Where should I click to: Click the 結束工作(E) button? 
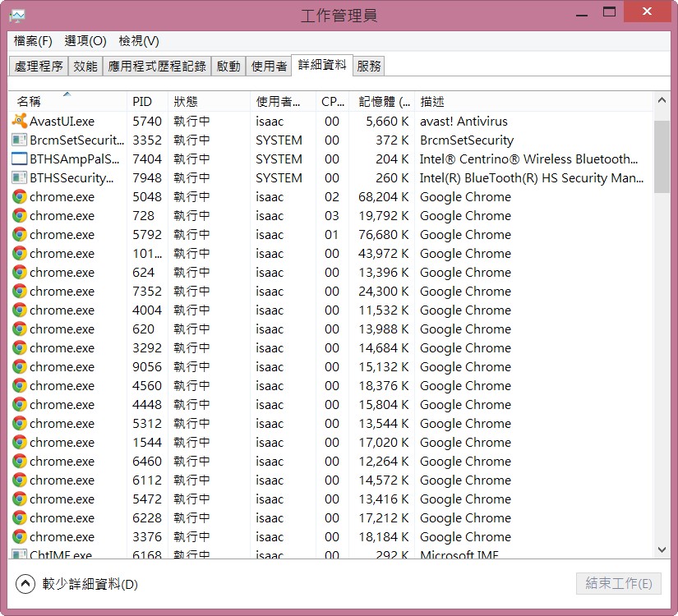pos(618,584)
